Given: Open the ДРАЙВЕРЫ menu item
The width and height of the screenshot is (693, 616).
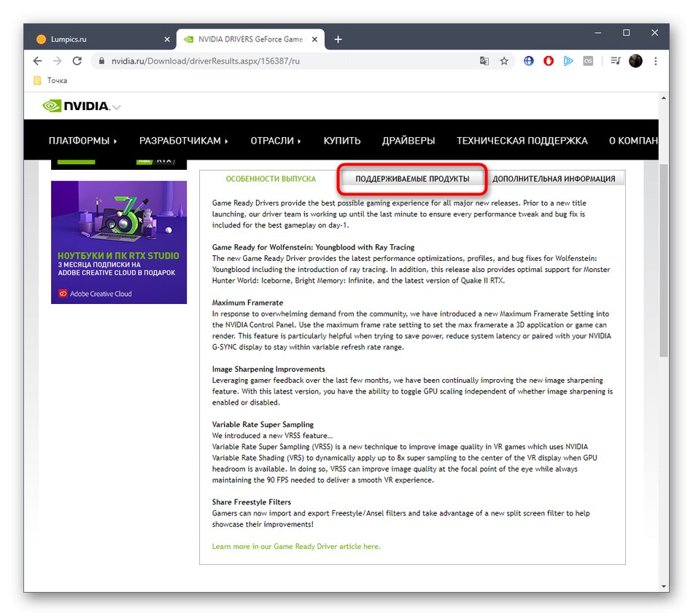Looking at the screenshot, I should pos(409,141).
